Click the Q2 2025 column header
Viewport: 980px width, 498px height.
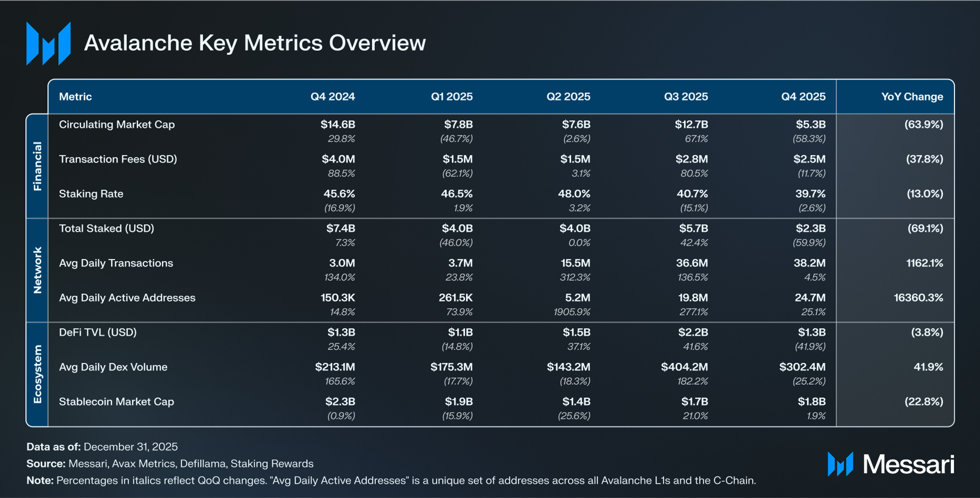click(568, 96)
